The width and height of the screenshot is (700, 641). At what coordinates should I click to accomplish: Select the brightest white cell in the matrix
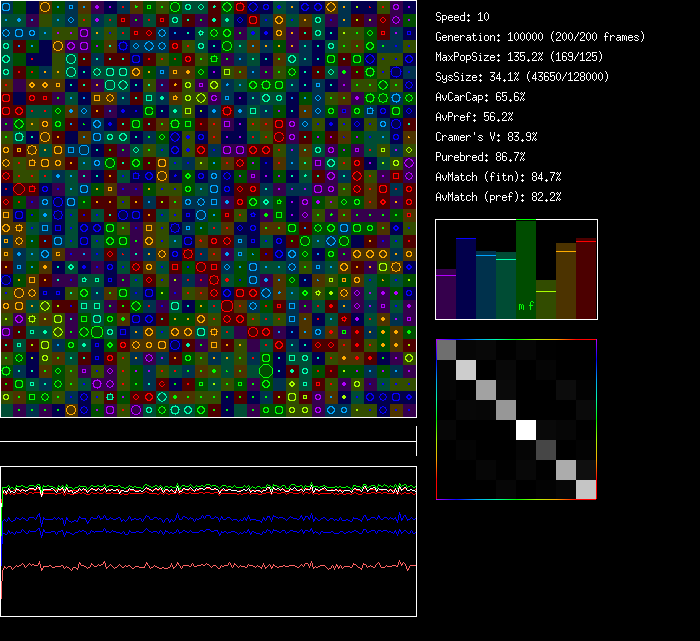point(526,429)
